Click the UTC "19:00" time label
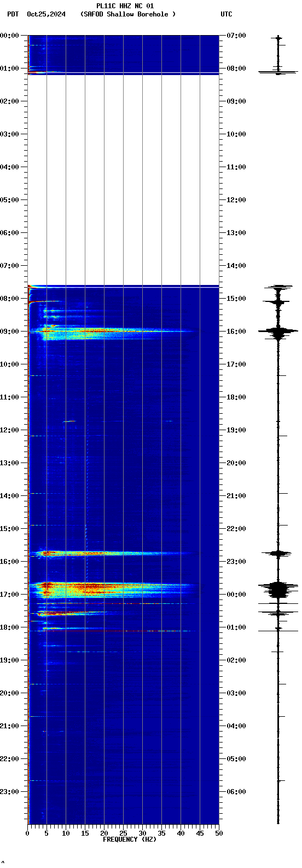The width and height of the screenshot is (302, 868). tap(236, 430)
